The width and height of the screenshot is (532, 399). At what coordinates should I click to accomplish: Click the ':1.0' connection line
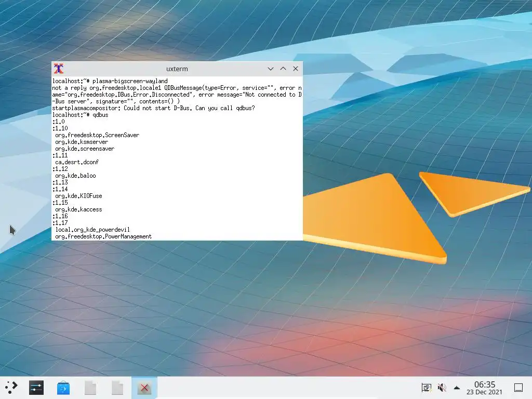pos(58,122)
